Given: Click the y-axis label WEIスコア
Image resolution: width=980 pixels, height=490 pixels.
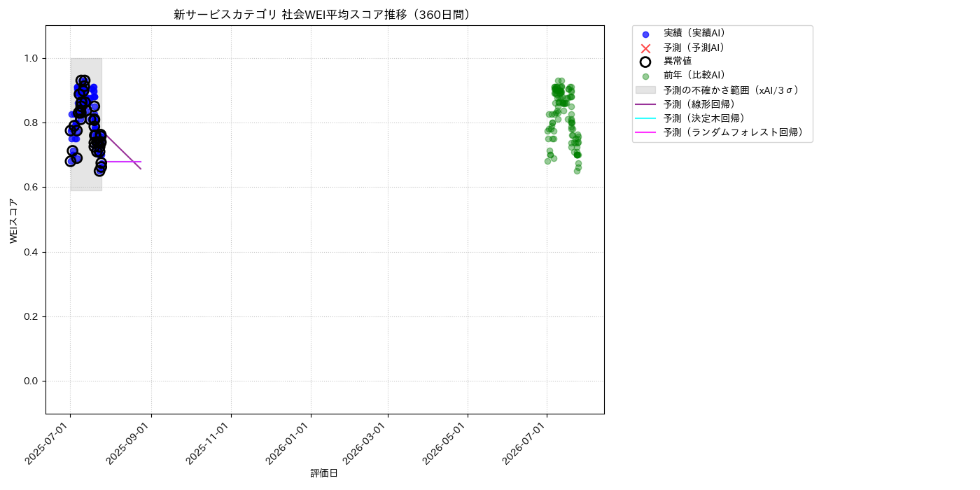Looking at the screenshot, I should [14, 220].
